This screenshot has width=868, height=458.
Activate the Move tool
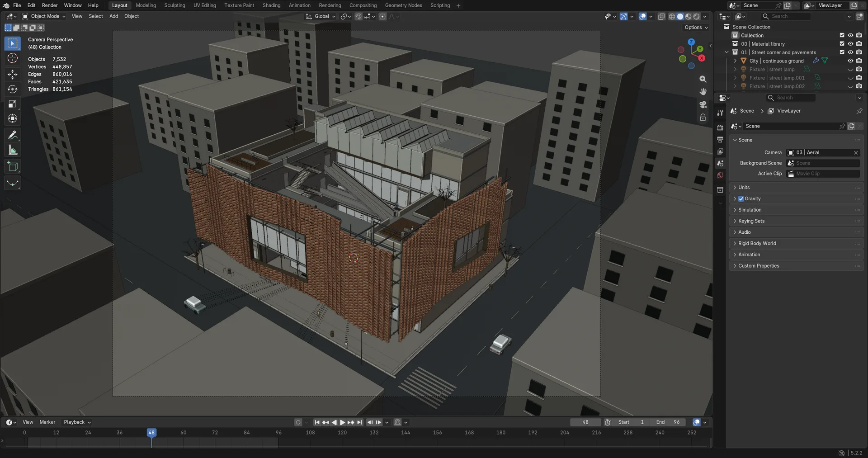tap(13, 74)
